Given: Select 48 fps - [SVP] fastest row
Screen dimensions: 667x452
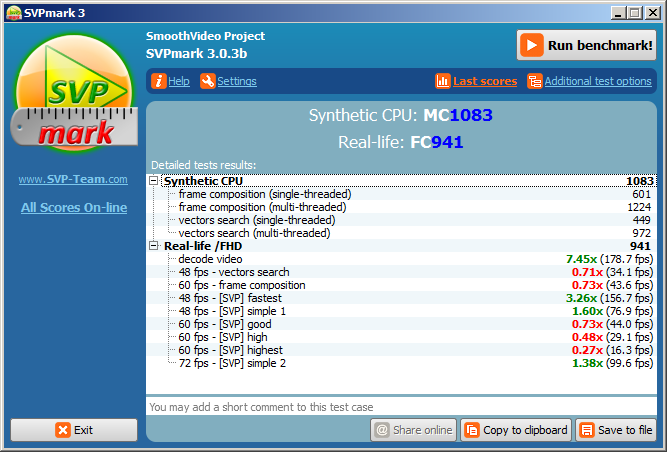Looking at the screenshot, I should tap(401, 298).
